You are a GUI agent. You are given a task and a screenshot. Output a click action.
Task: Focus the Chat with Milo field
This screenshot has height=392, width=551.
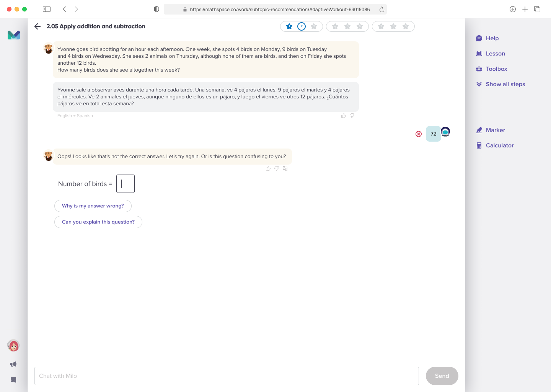coord(227,376)
